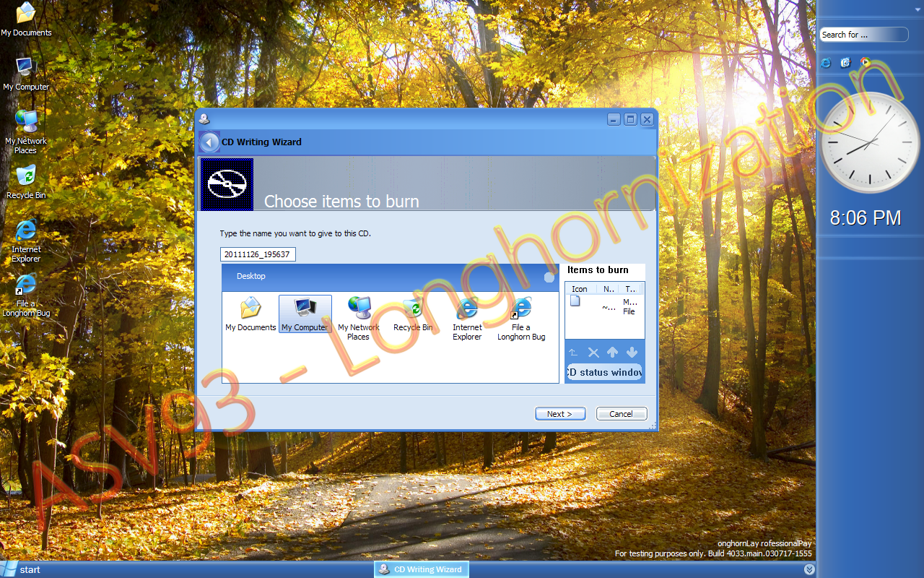This screenshot has width=924, height=578.
Task: Click the back arrow in the CD Writing Wizard
Action: click(210, 142)
